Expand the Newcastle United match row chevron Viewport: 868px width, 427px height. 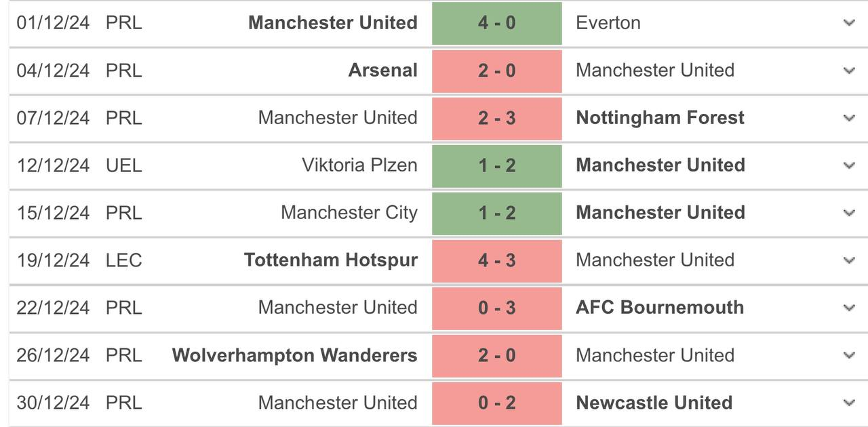coord(849,403)
